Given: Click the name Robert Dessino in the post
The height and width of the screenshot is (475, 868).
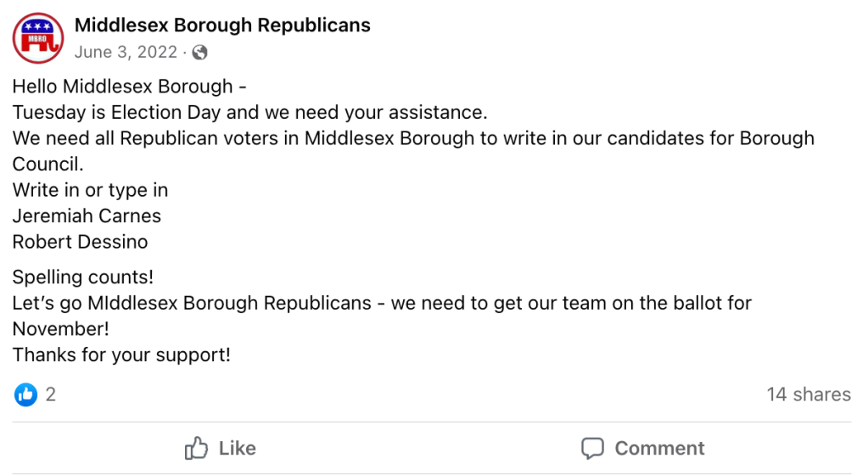Looking at the screenshot, I should pyautogui.click(x=80, y=242).
